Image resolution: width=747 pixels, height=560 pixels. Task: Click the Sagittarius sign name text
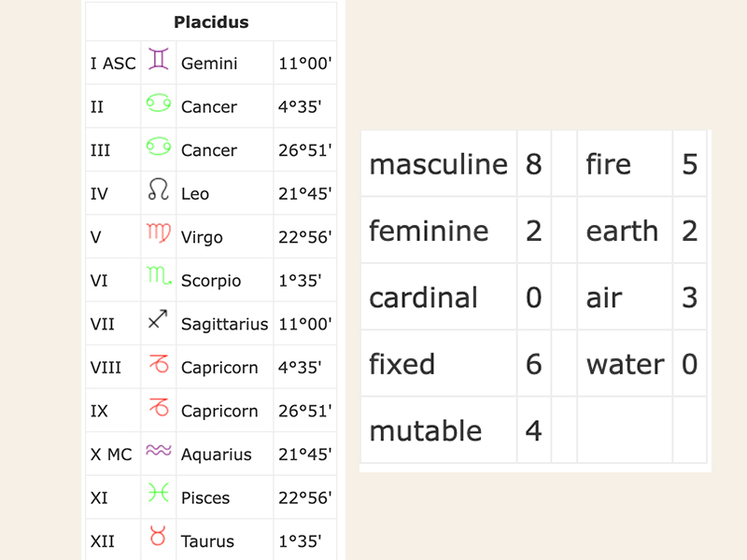tap(224, 324)
